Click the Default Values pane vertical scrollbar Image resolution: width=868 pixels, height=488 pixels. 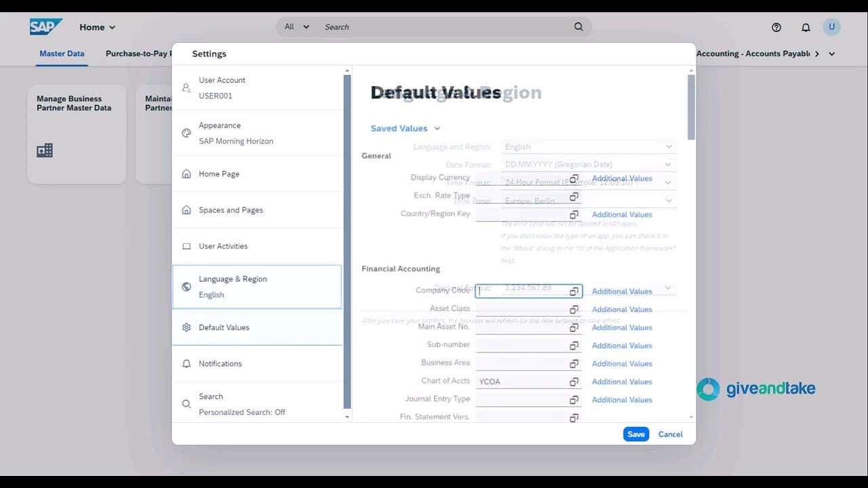pos(691,106)
